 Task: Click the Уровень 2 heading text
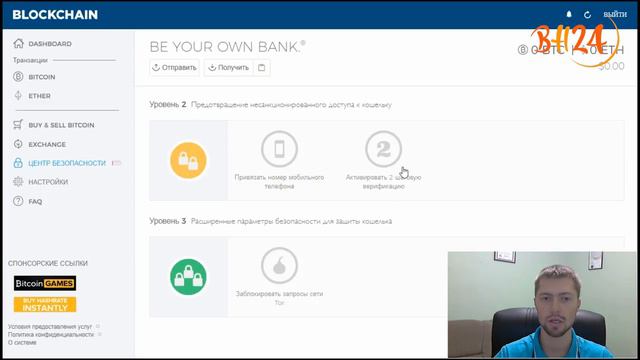[167, 104]
